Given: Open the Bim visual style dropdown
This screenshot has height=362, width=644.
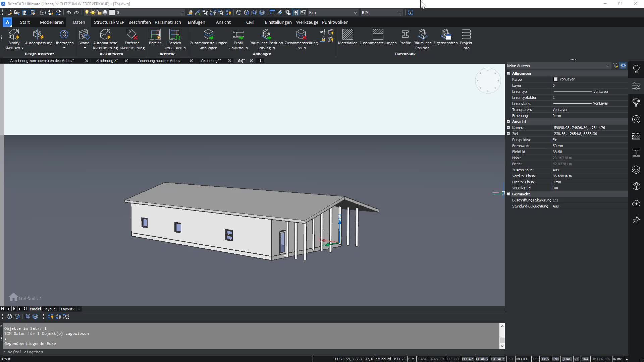Looking at the screenshot, I should point(333,12).
